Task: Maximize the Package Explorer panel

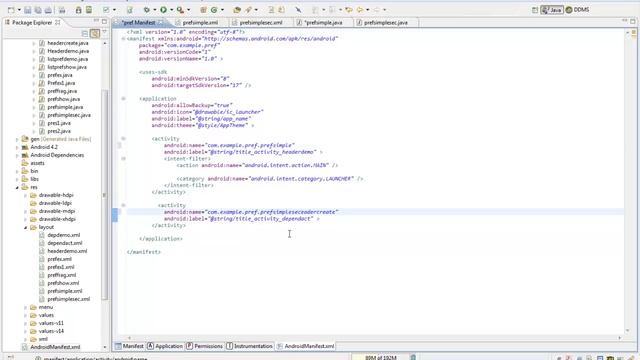Action: (x=104, y=21)
